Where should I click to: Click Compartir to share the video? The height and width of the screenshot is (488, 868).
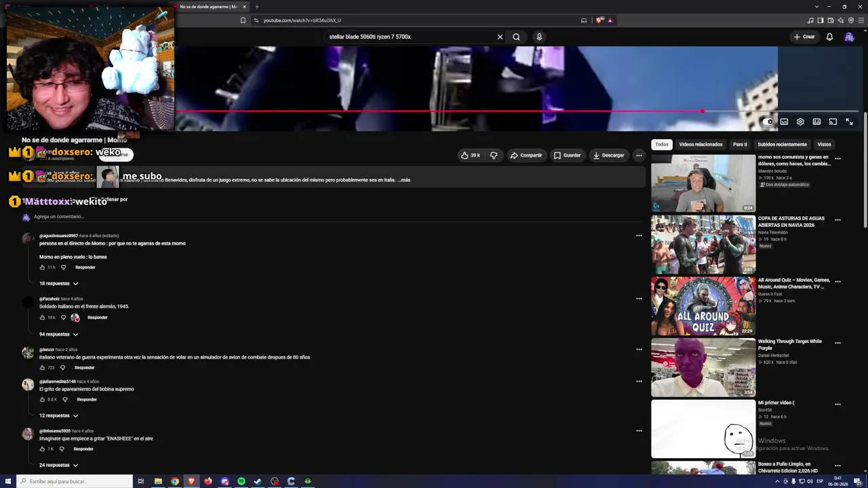526,155
